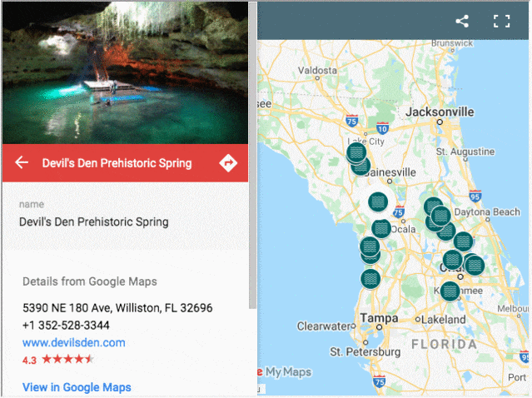Viewport: 532px width, 398px height.
Task: Go back using the left arrow
Action: click(22, 162)
